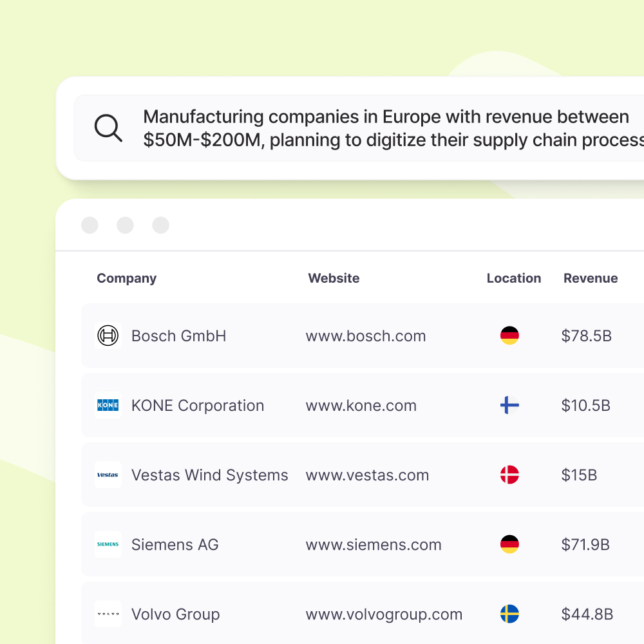Click the third gray window control dot

click(160, 225)
